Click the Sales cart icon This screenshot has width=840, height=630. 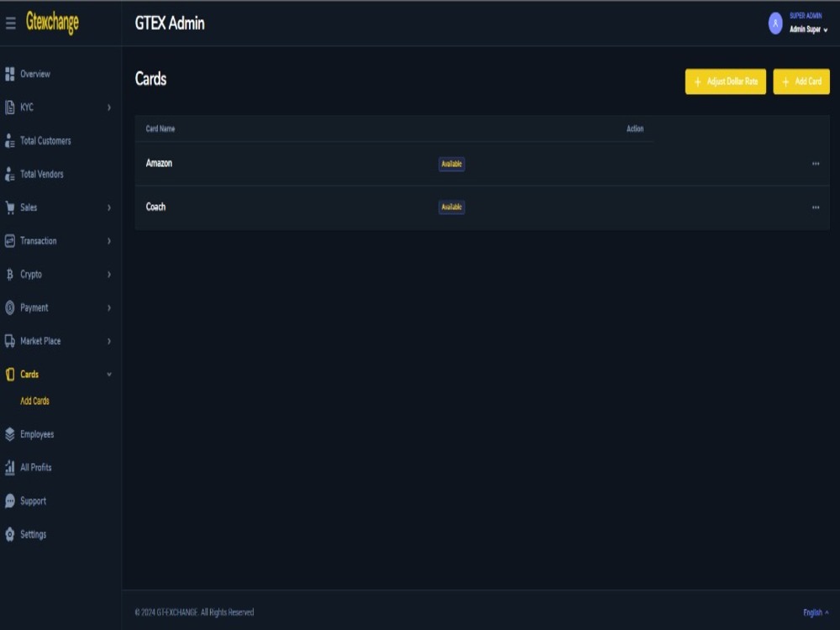pyautogui.click(x=9, y=207)
